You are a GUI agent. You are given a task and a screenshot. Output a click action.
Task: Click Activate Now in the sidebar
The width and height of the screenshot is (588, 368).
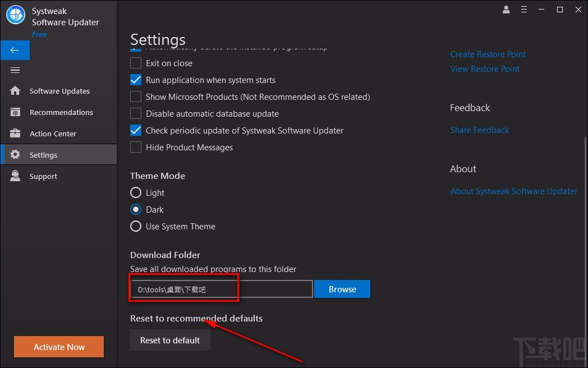click(x=58, y=347)
